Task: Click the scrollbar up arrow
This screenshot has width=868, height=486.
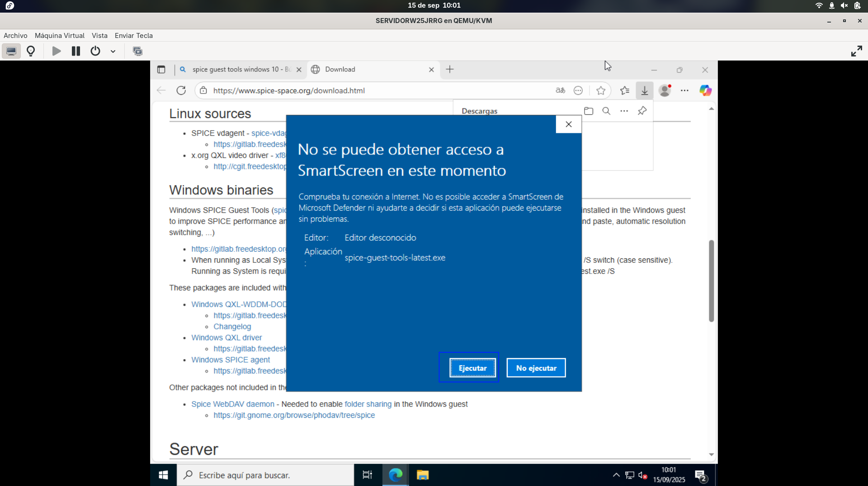Action: click(711, 109)
